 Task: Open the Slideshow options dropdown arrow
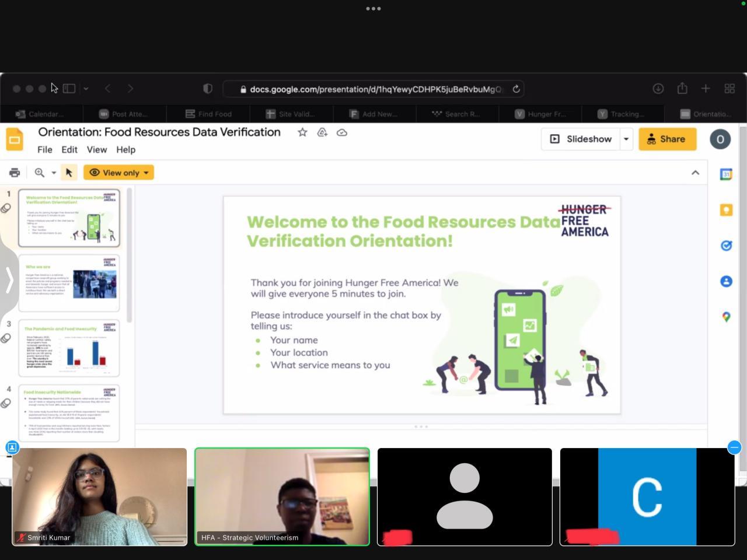point(626,139)
